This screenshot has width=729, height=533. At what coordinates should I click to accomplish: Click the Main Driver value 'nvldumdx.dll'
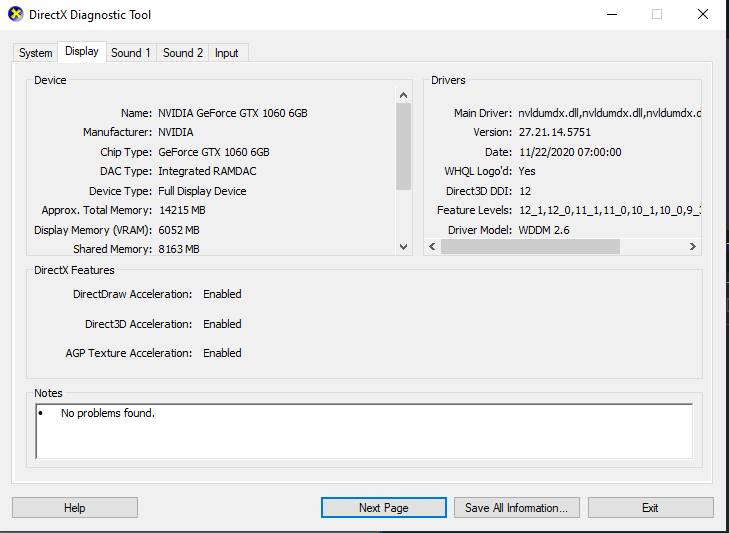pos(610,113)
